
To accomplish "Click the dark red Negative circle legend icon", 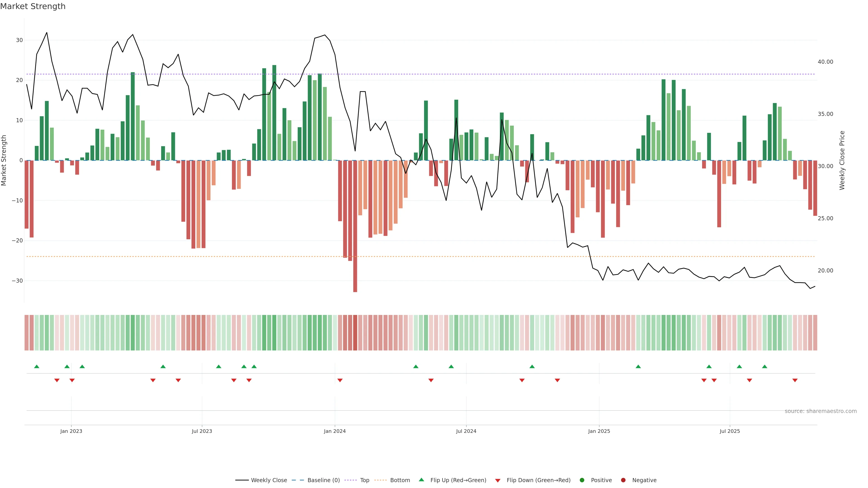I will [x=623, y=480].
